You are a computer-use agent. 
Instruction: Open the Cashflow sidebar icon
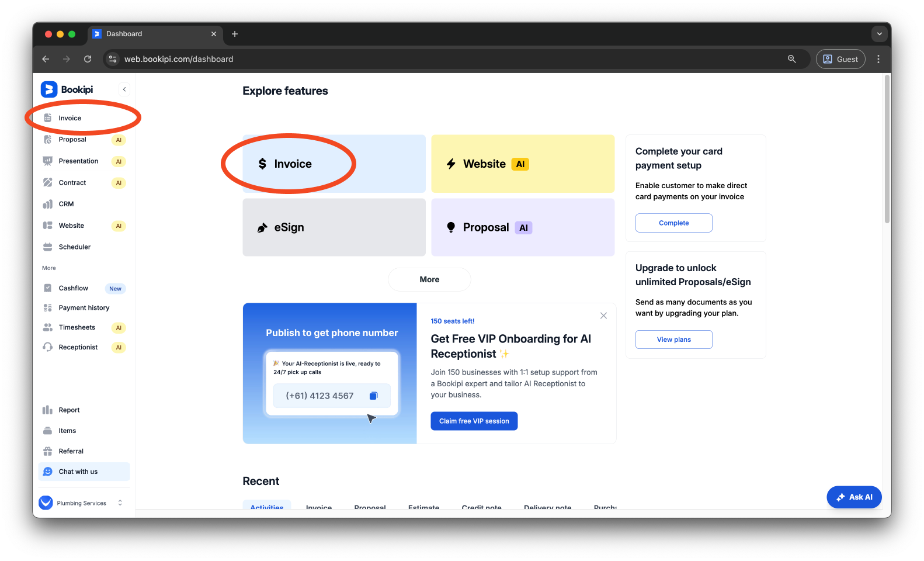click(48, 288)
